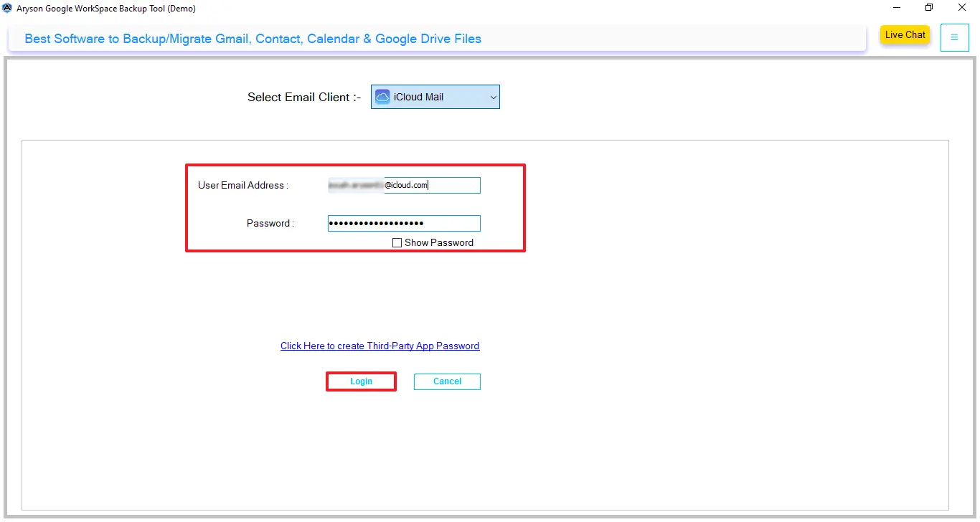The image size is (980, 522).
Task: Open the hamburger menu at top right
Action: click(954, 37)
